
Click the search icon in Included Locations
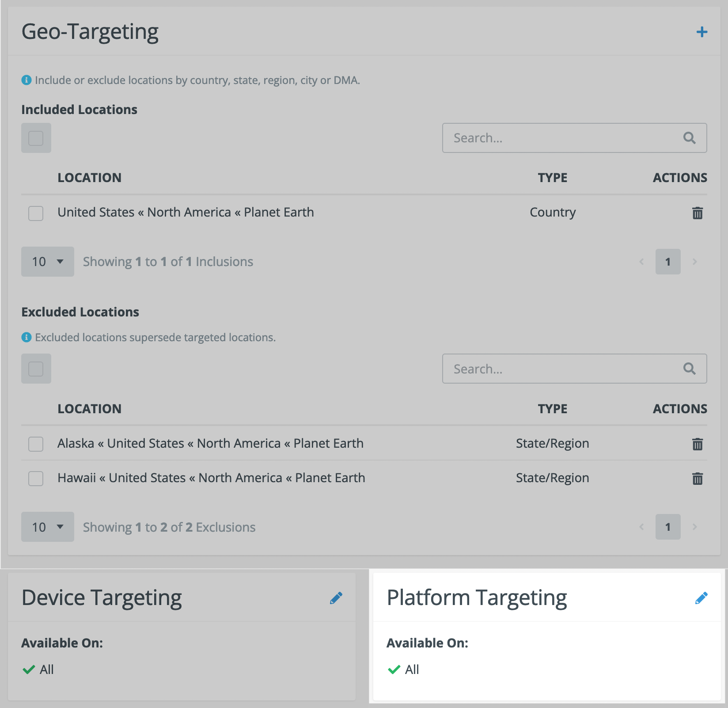click(689, 138)
